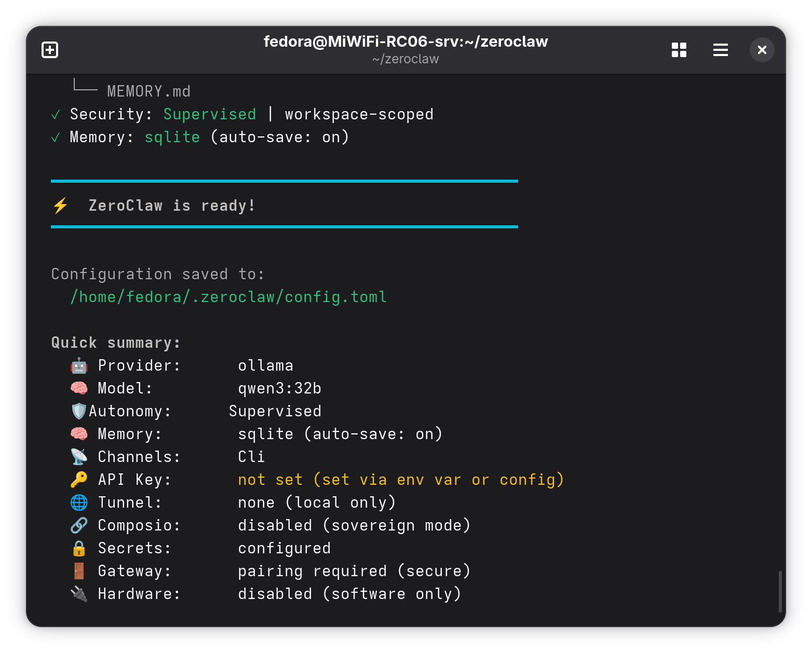
Task: Click the window title fedora@MiWiFi-RC06-srv
Action: (x=405, y=42)
